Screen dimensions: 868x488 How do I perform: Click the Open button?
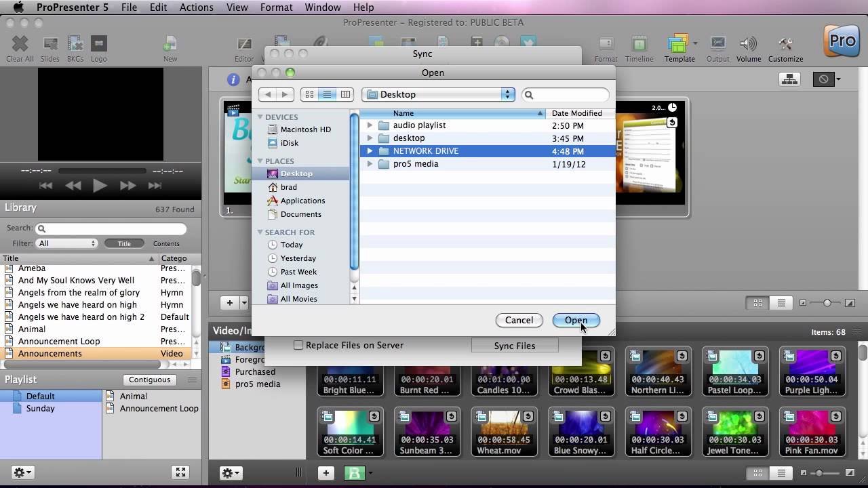tap(576, 320)
